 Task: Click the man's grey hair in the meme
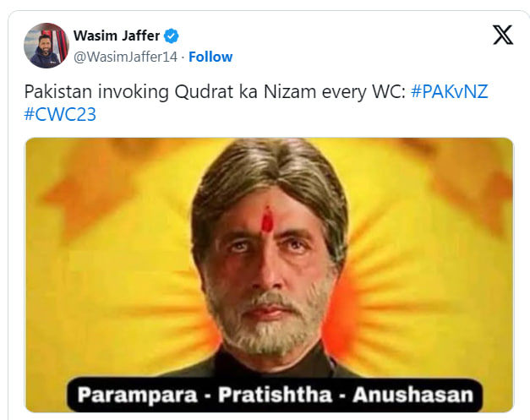tap(269, 169)
